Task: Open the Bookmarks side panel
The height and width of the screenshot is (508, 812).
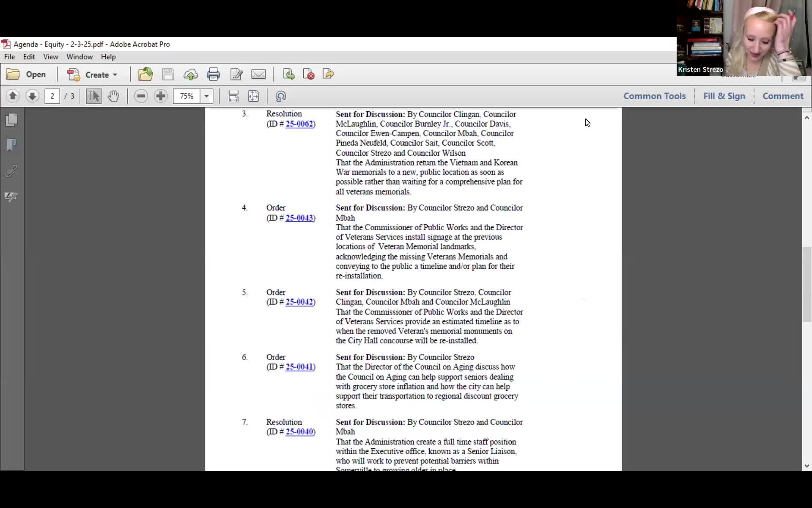Action: pos(11,146)
